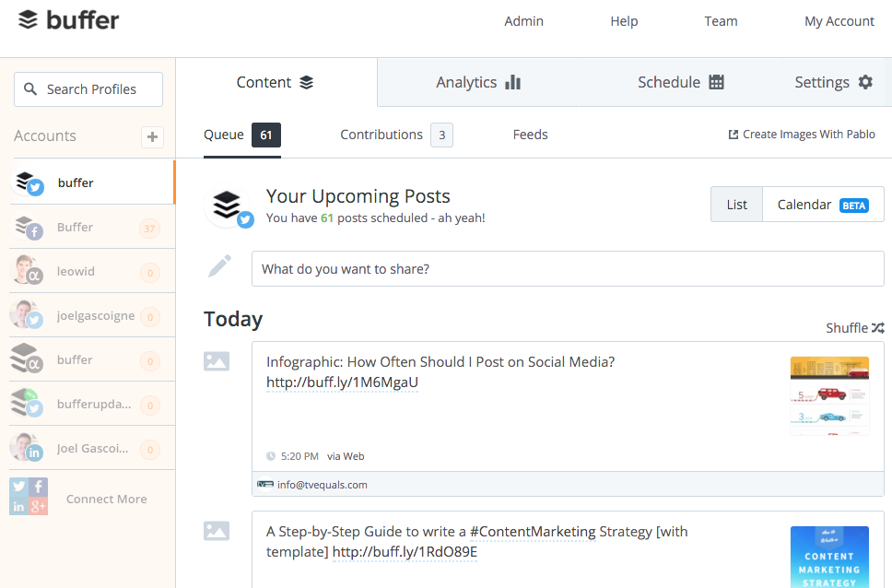Viewport: 892px width, 588px height.
Task: Click the What do you want to share box
Action: point(568,269)
